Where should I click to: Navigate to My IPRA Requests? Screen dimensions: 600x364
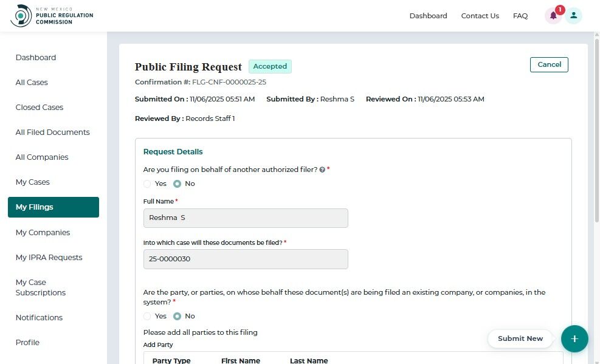(x=49, y=257)
